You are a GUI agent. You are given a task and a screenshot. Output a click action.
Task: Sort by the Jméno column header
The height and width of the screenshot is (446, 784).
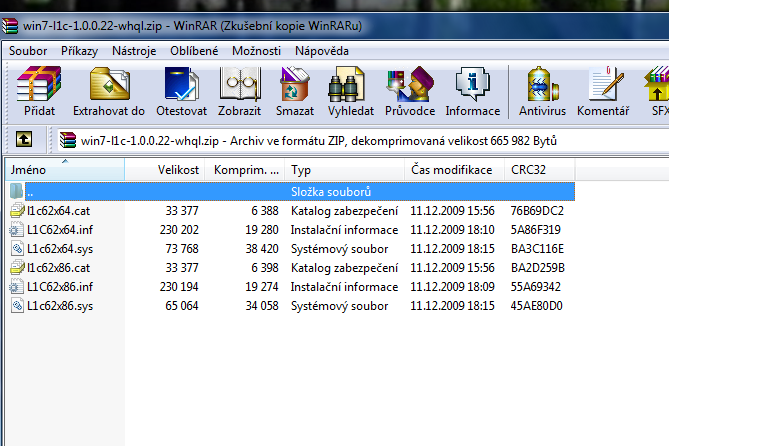[x=64, y=170]
